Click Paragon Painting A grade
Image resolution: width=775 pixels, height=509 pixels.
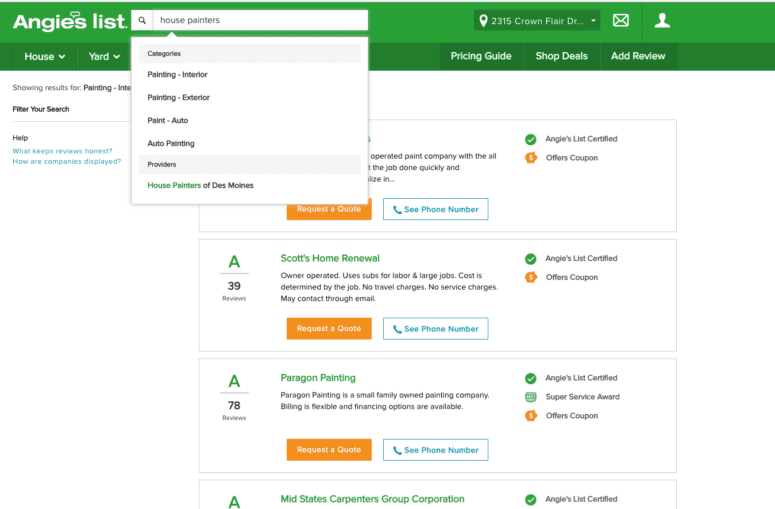pos(234,381)
